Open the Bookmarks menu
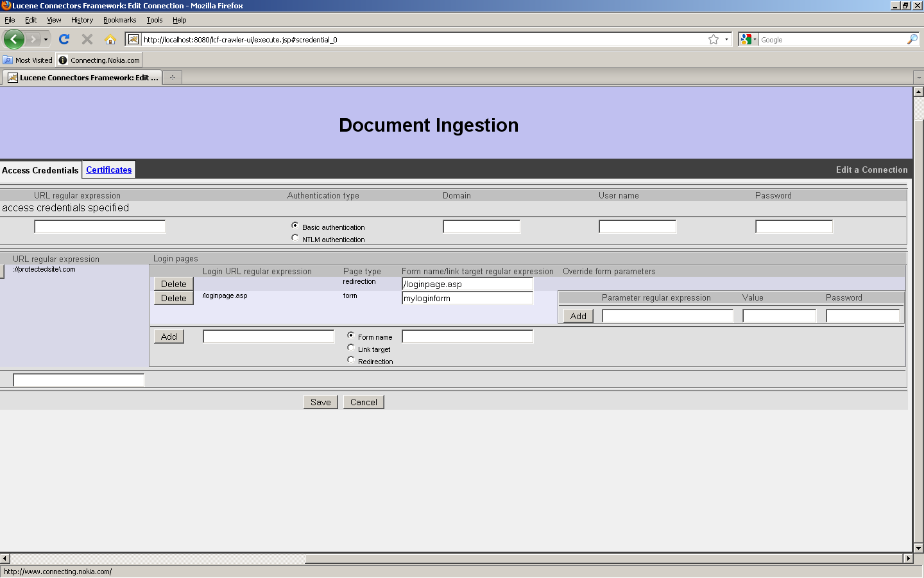 pos(119,20)
